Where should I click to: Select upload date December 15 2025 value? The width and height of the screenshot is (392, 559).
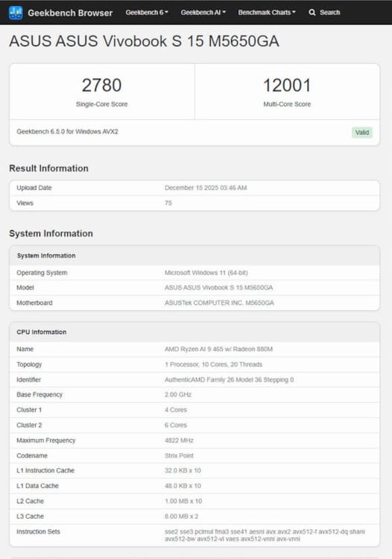[206, 188]
